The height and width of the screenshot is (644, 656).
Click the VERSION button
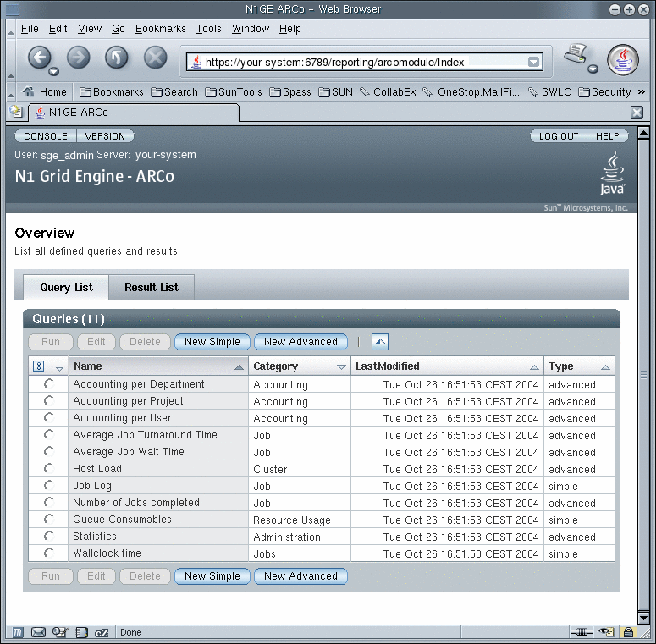[105, 136]
